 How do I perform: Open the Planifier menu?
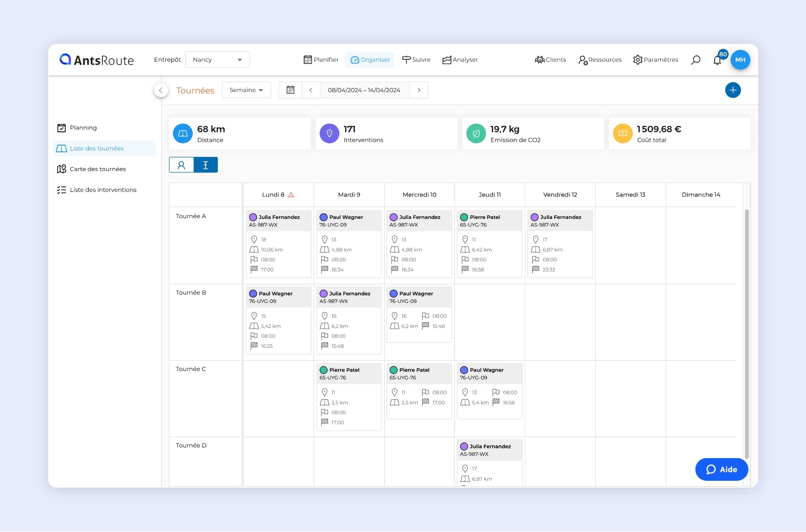point(321,60)
